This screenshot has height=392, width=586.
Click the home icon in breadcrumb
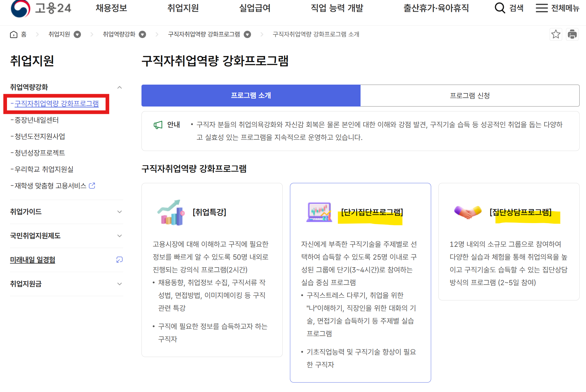pos(14,34)
